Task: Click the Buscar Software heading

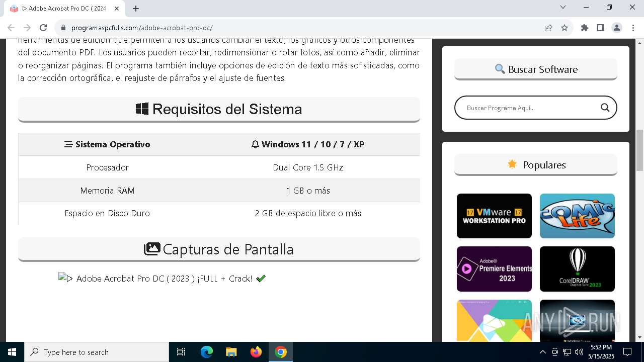Action: [x=536, y=69]
